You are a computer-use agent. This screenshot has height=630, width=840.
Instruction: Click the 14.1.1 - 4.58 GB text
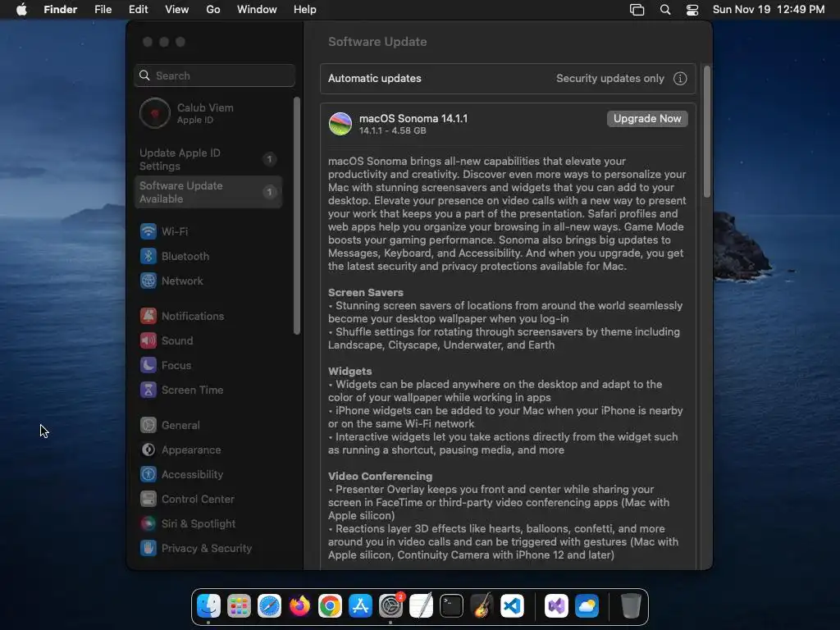pyautogui.click(x=393, y=130)
